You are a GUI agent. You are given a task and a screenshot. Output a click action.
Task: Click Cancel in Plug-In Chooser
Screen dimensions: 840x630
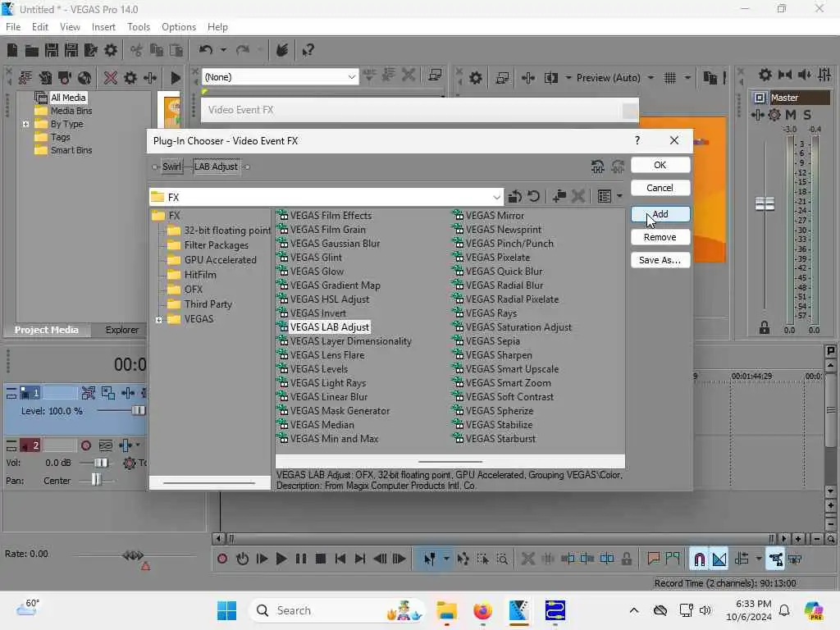[x=660, y=188]
